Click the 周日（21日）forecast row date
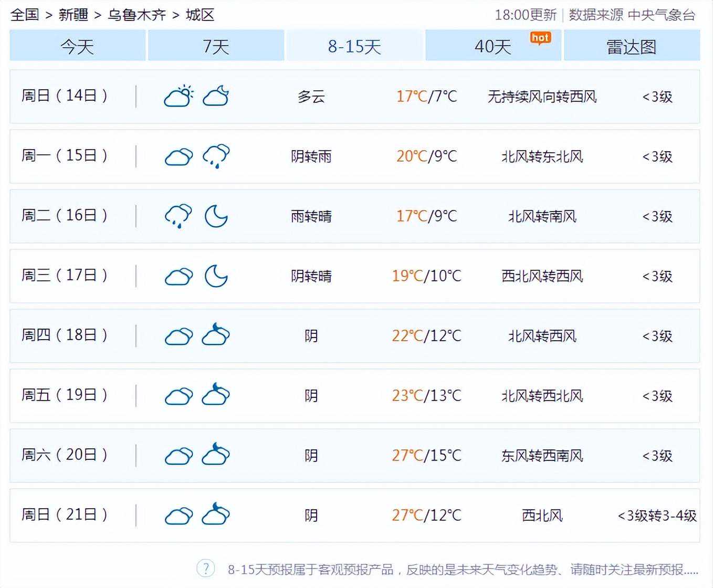The image size is (713, 588). [x=65, y=515]
